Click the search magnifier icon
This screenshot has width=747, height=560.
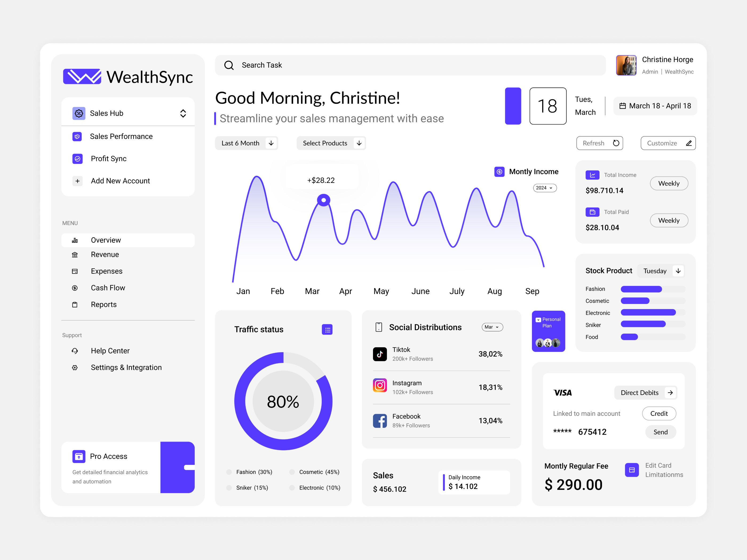click(229, 65)
